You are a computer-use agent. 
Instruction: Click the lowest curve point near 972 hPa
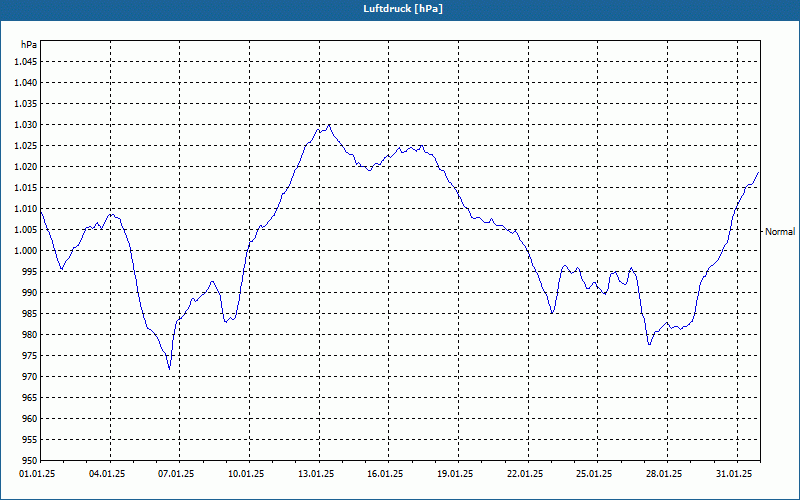click(169, 369)
